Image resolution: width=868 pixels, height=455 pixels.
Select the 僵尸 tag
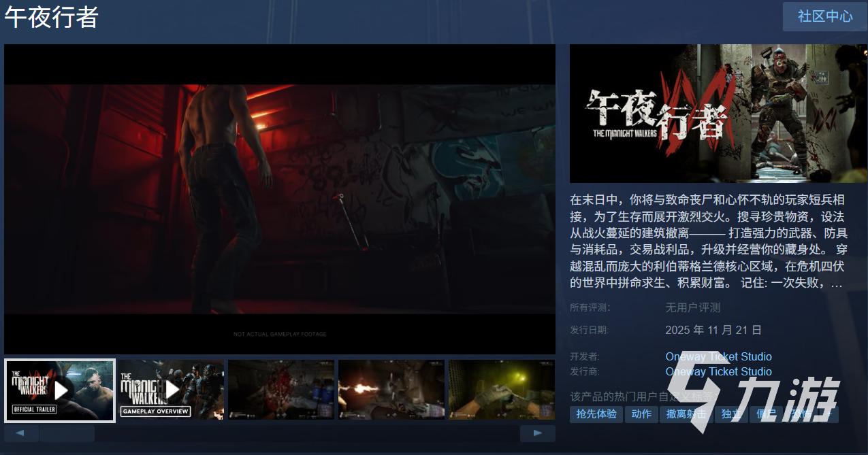point(767,414)
